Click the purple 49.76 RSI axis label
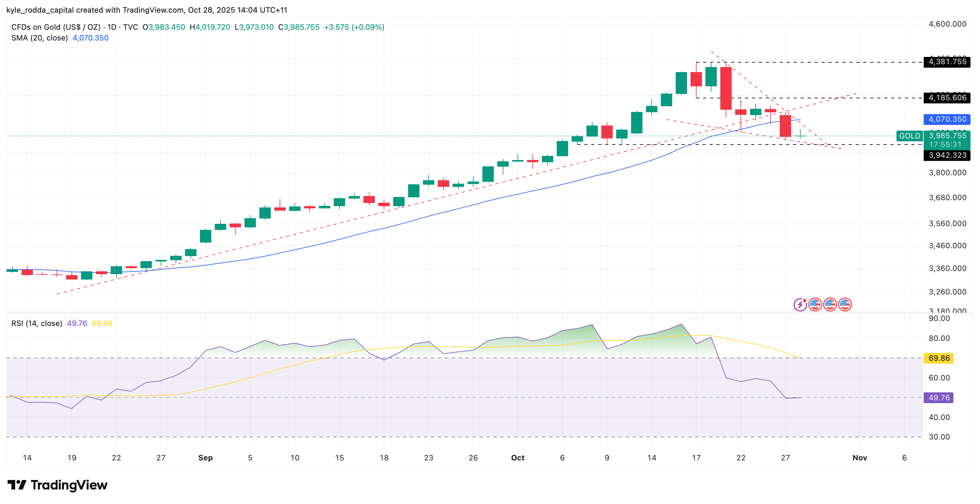Image resolution: width=980 pixels, height=504 pixels. coord(939,397)
